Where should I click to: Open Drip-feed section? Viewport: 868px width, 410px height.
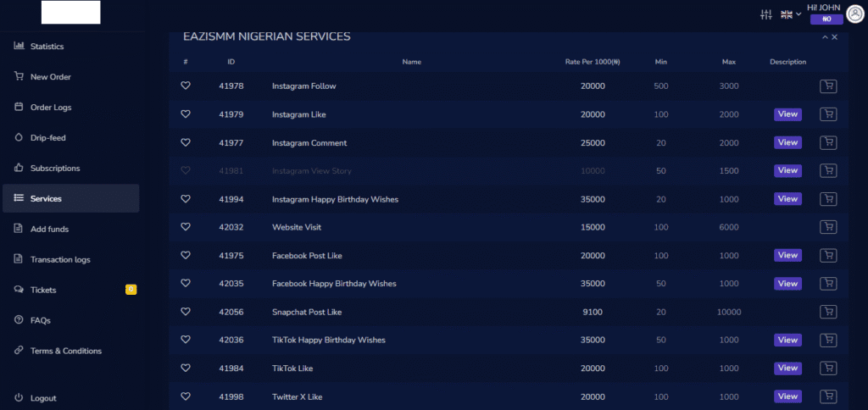coord(71,138)
